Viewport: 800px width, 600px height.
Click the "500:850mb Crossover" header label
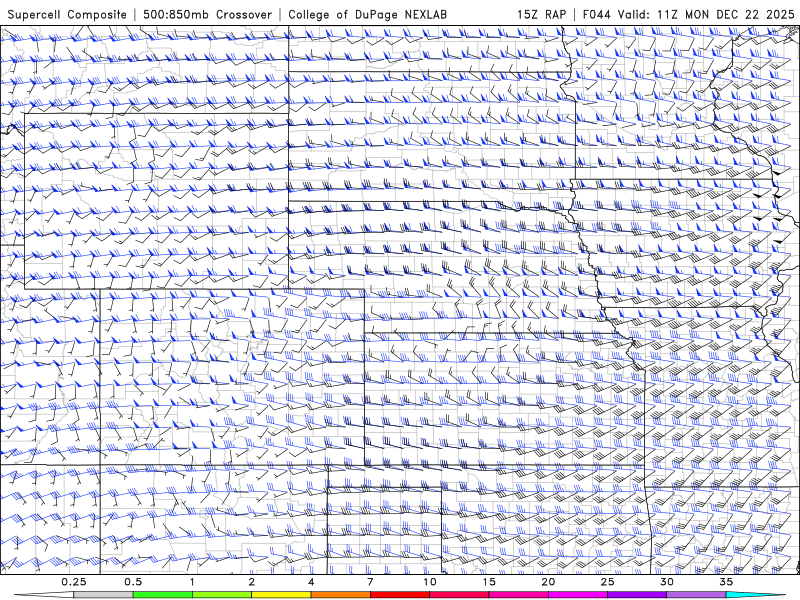click(208, 15)
